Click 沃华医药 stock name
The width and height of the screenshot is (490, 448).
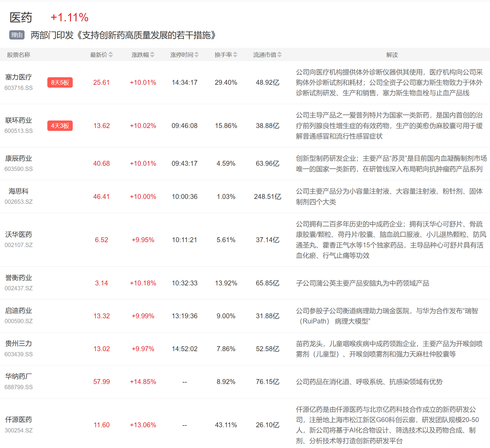click(x=18, y=235)
